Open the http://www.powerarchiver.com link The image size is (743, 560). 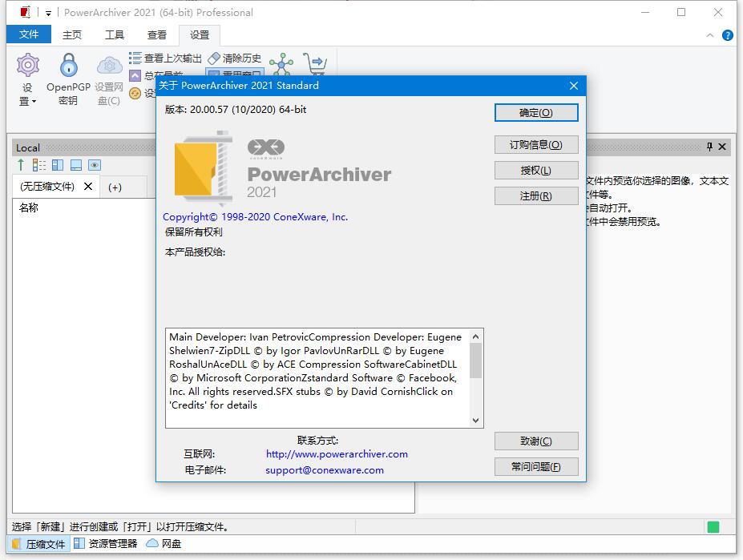[x=337, y=454]
